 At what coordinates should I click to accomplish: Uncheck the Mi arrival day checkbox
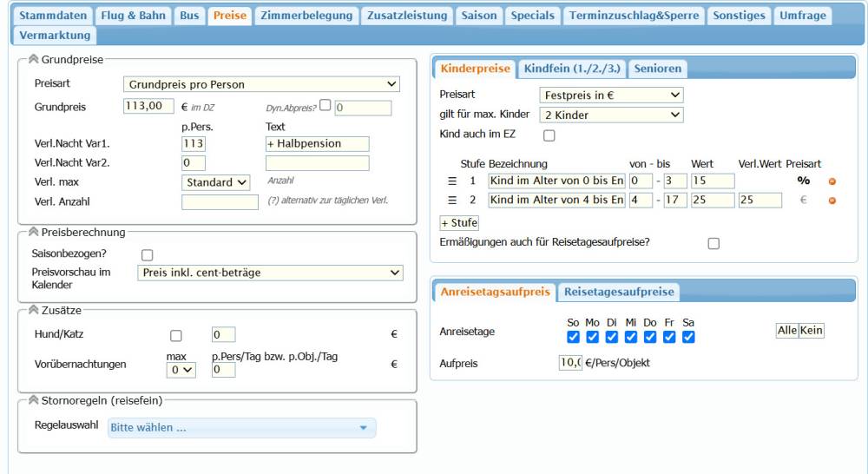coord(630,337)
